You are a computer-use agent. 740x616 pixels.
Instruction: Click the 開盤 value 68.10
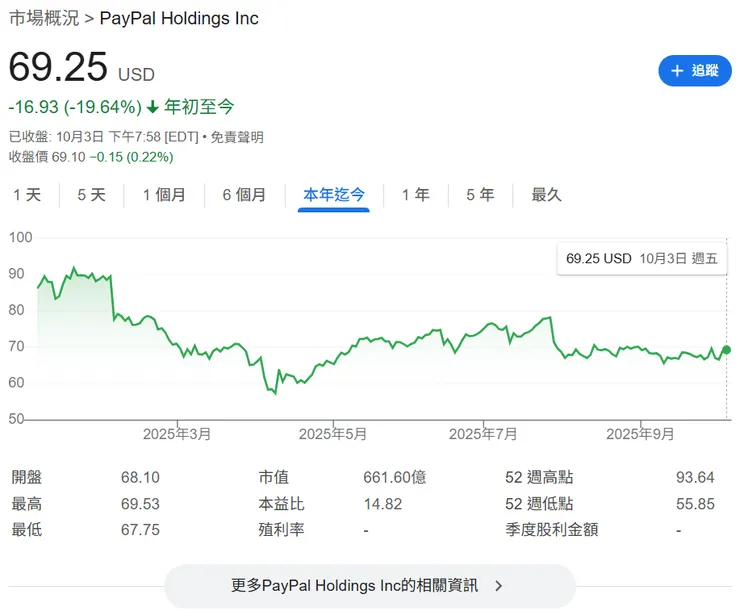coord(140,477)
